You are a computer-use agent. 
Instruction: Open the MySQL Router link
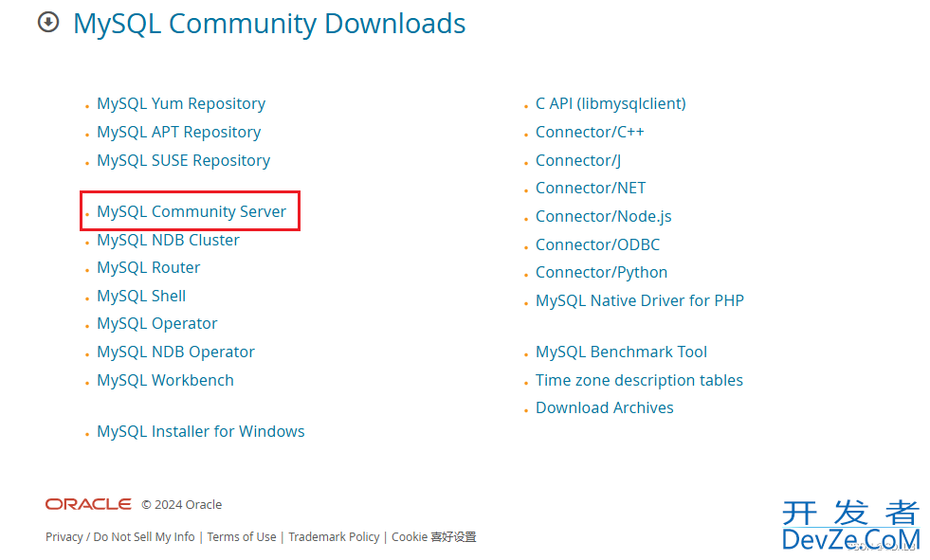tap(148, 268)
